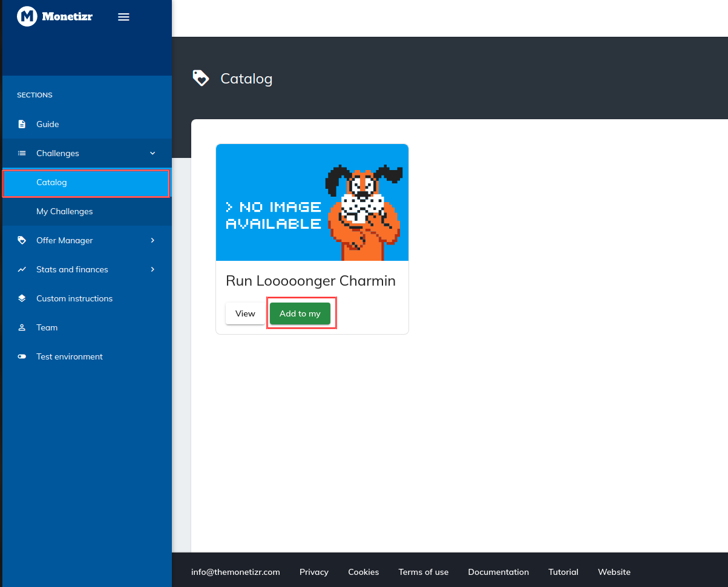This screenshot has width=728, height=587.
Task: Click the Monetizr logo icon
Action: (x=27, y=16)
